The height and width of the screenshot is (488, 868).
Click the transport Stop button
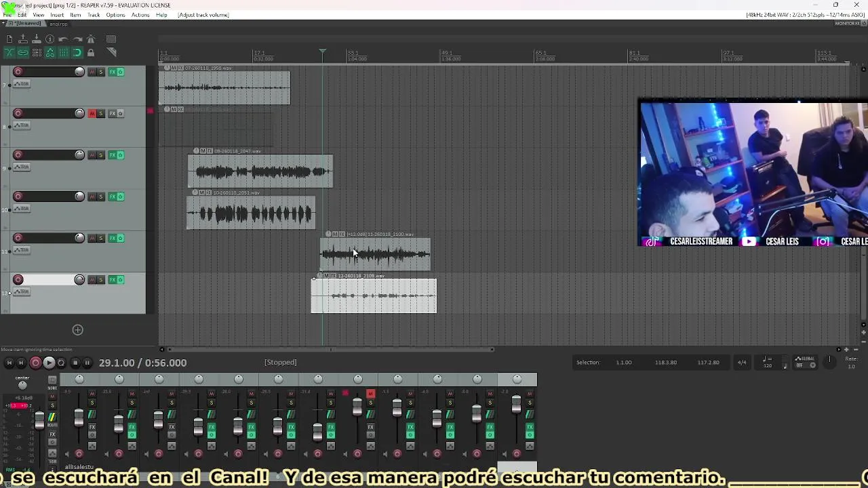75,363
